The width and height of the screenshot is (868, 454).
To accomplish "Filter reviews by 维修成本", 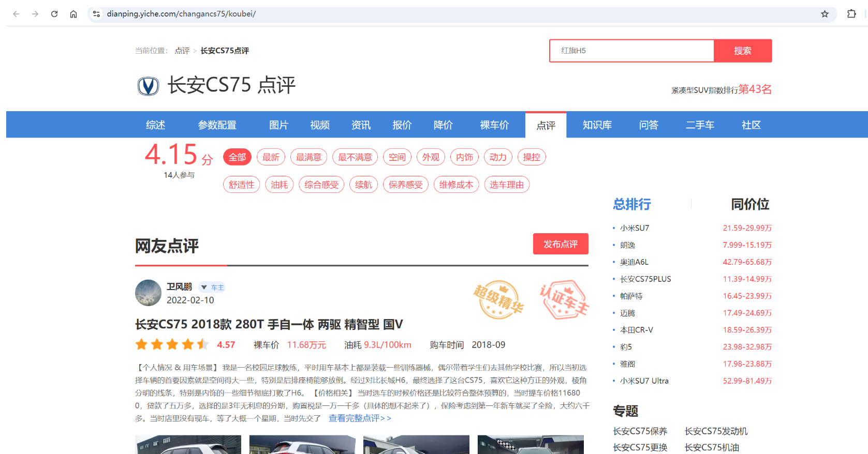I will click(x=456, y=185).
